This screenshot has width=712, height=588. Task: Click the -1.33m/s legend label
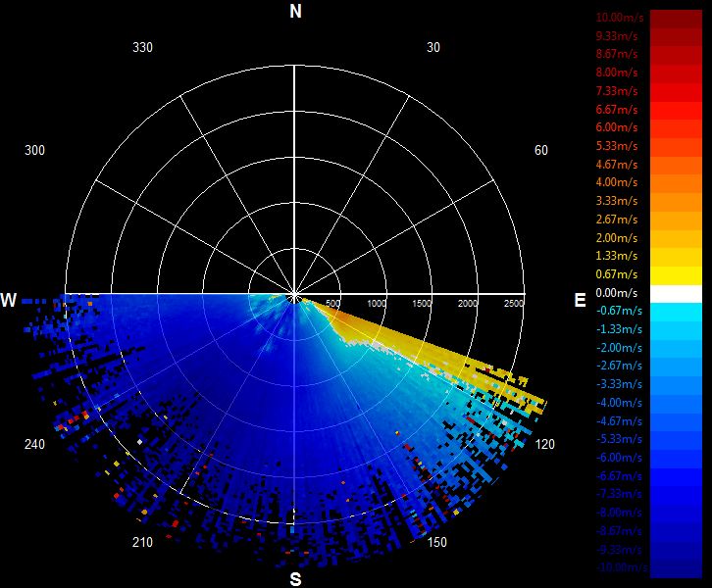tap(619, 329)
